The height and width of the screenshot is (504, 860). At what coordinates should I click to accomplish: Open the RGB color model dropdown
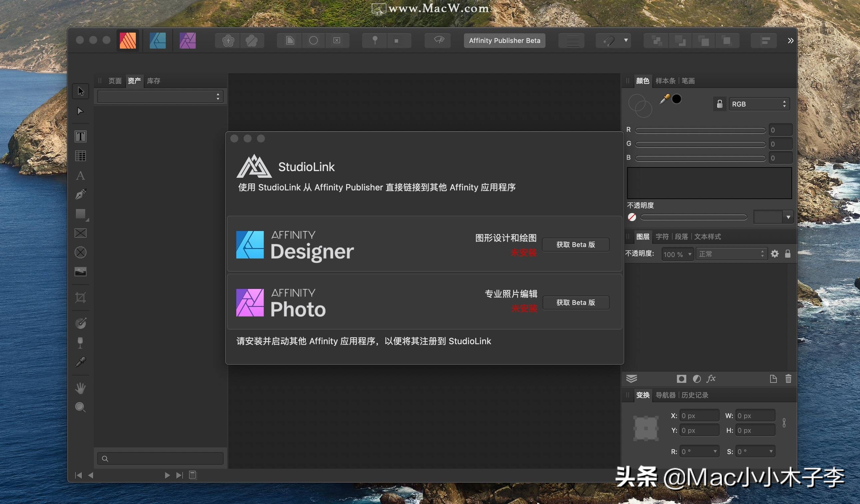759,104
